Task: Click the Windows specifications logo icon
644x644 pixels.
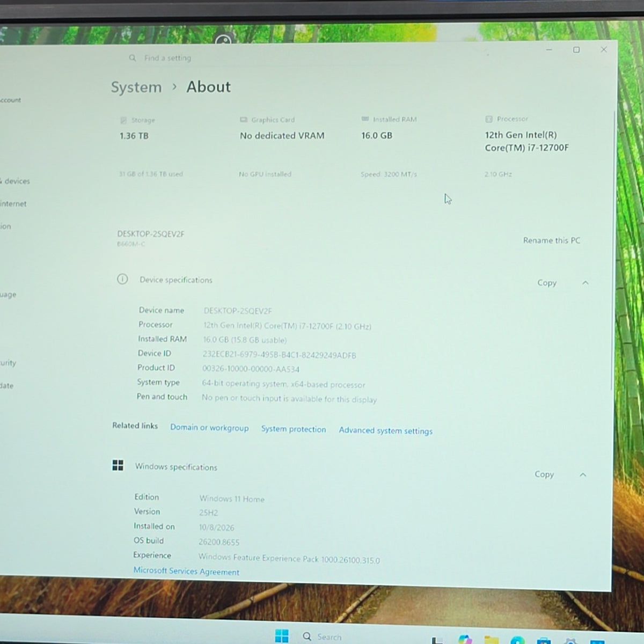Action: [118, 465]
